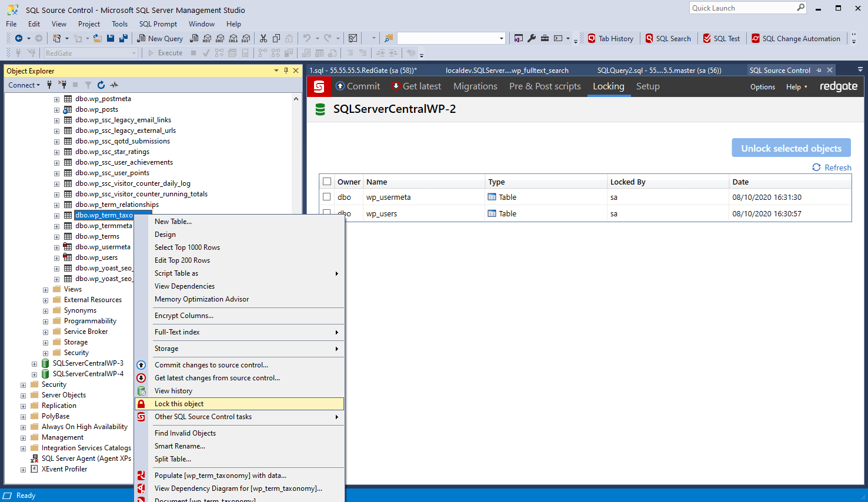868x502 pixels.
Task: Open the Connect dropdown in Object Explorer
Action: pyautogui.click(x=24, y=85)
